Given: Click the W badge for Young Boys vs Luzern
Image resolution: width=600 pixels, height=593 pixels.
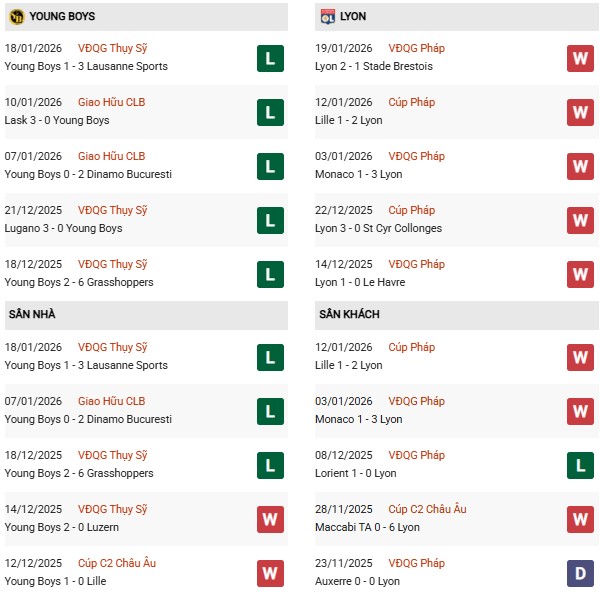Looking at the screenshot, I should click(270, 519).
